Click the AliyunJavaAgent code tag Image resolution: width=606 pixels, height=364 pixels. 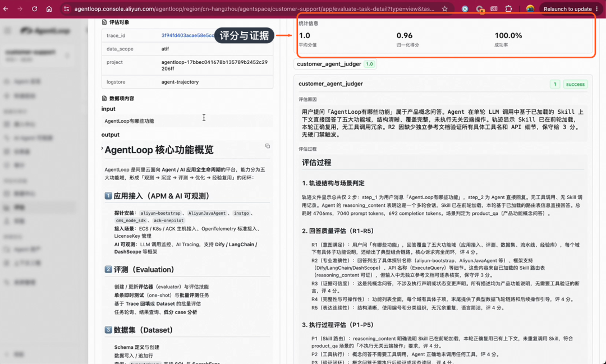pyautogui.click(x=206, y=213)
